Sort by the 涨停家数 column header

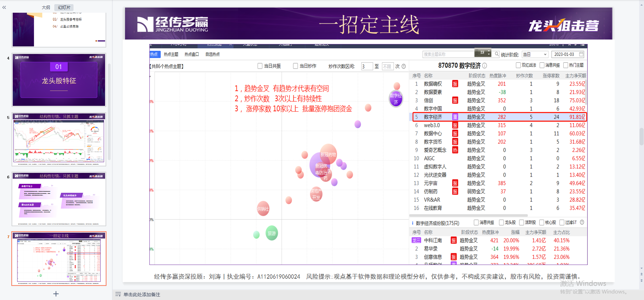[551, 76]
